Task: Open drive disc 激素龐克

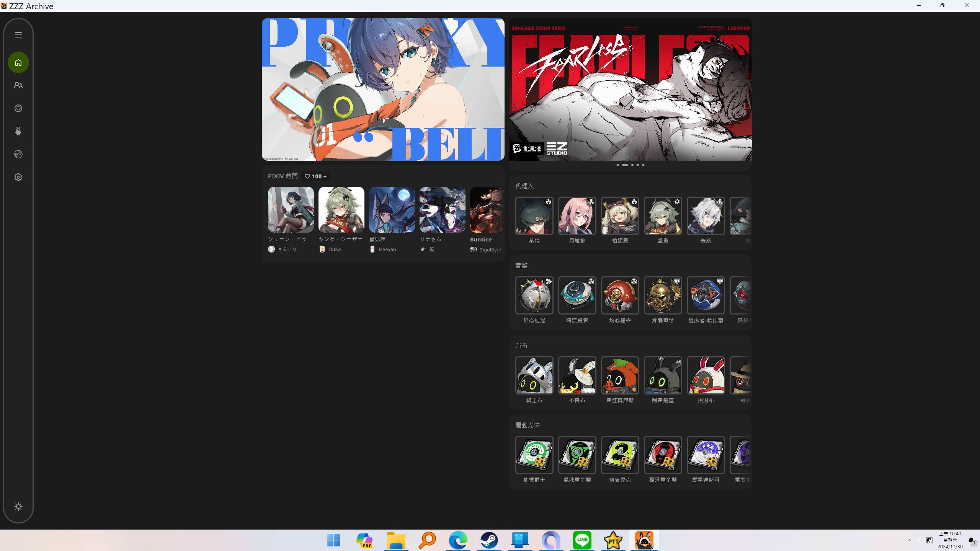Action: click(620, 455)
